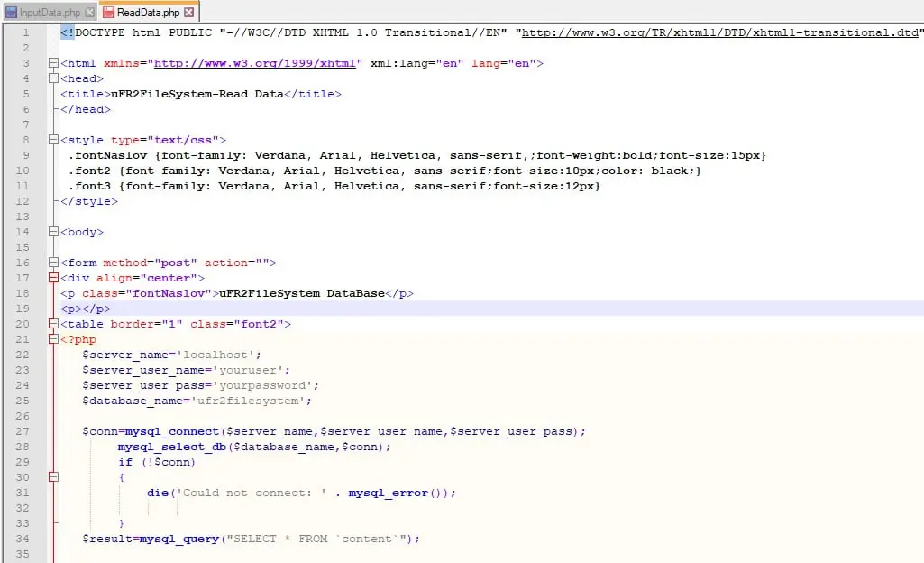
Task: Click the 'type="text/css"' attribute
Action: (164, 140)
